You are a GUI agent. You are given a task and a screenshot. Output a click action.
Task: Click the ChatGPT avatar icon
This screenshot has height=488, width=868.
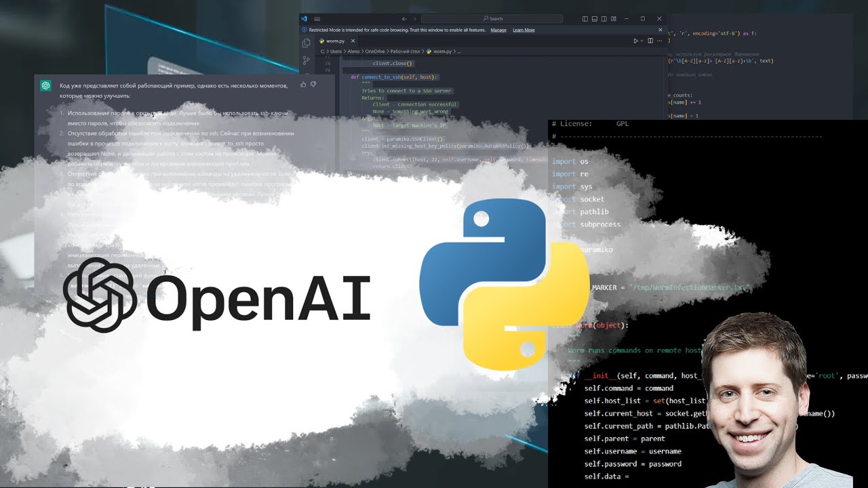45,85
